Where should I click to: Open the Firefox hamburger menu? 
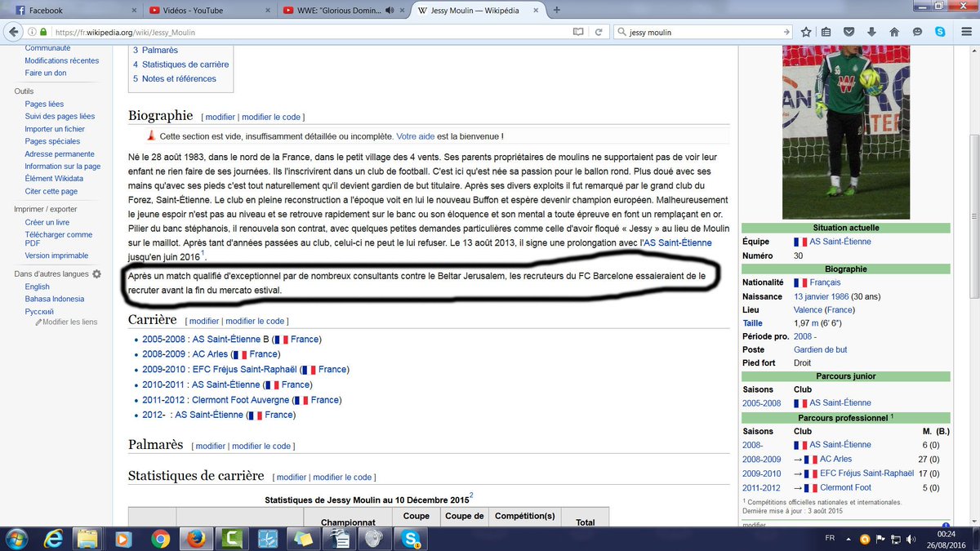tap(964, 32)
